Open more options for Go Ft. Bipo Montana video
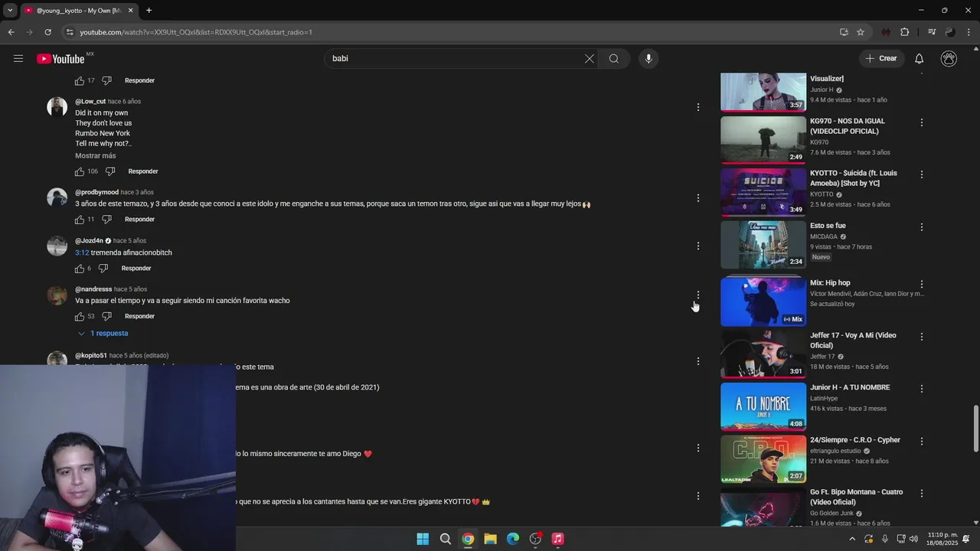Image resolution: width=980 pixels, height=551 pixels. click(x=922, y=494)
